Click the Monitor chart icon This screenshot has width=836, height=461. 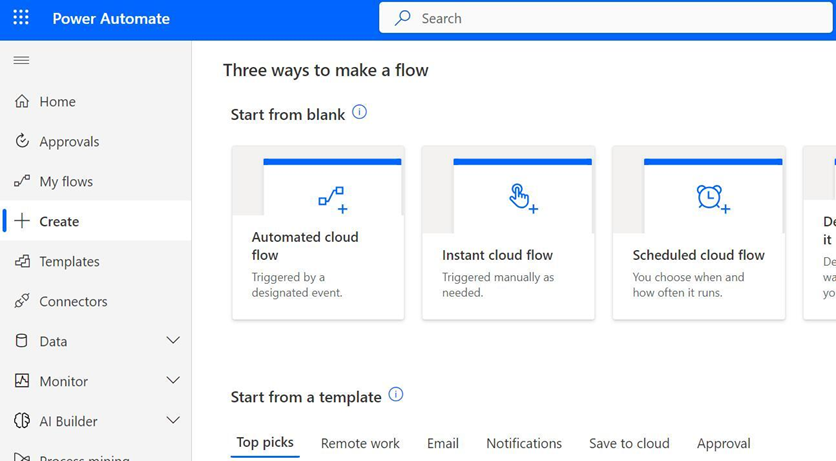point(22,381)
